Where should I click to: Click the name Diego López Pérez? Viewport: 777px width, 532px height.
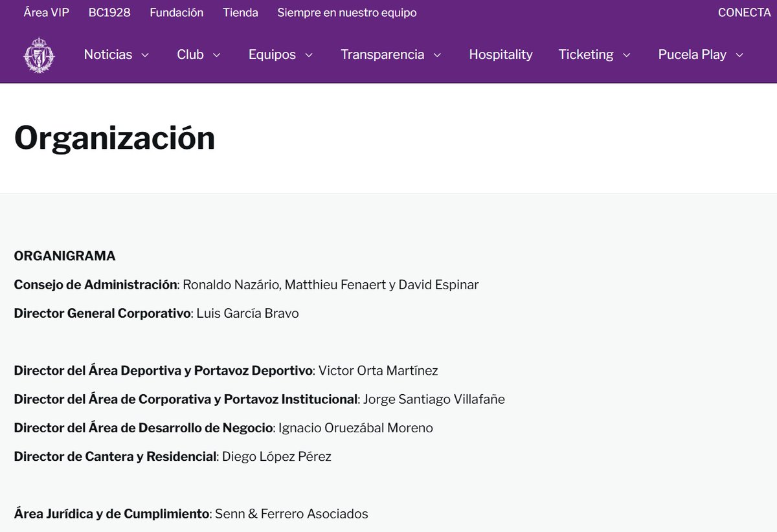coord(276,456)
